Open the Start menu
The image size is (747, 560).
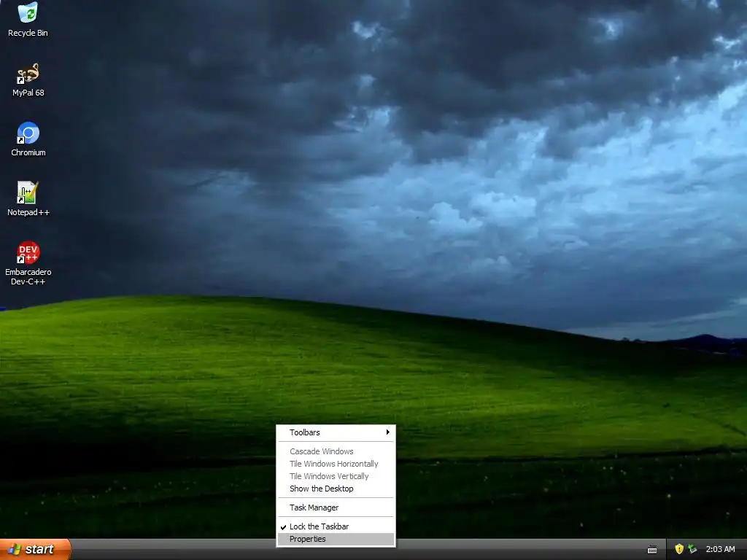pyautogui.click(x=35, y=549)
